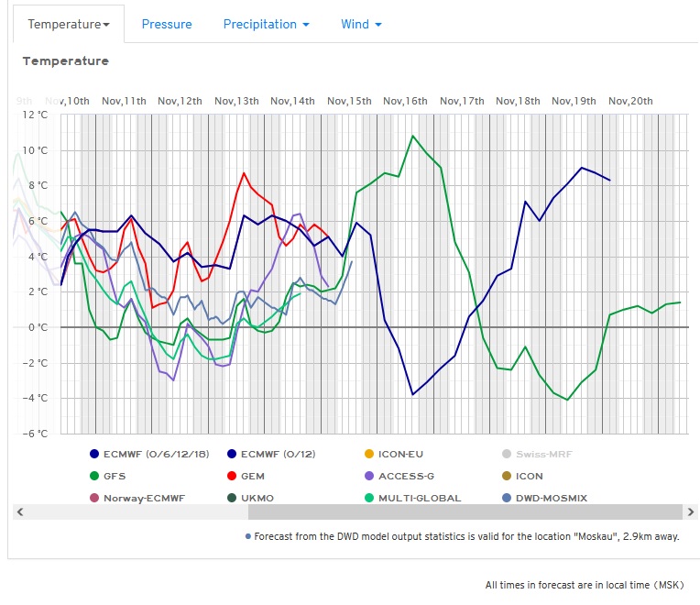This screenshot has height=605, width=700.
Task: Click the orange ICON-EU legend dot
Action: pos(369,454)
